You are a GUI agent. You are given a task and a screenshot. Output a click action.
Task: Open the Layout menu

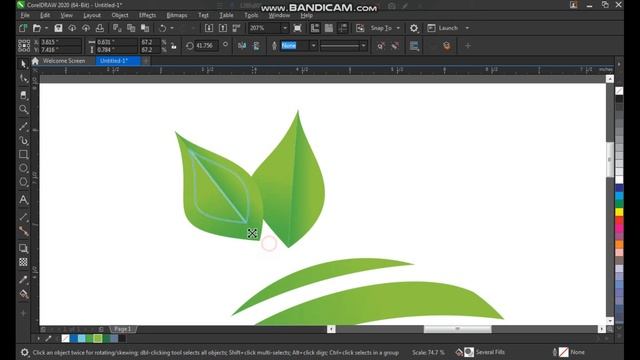(92, 15)
